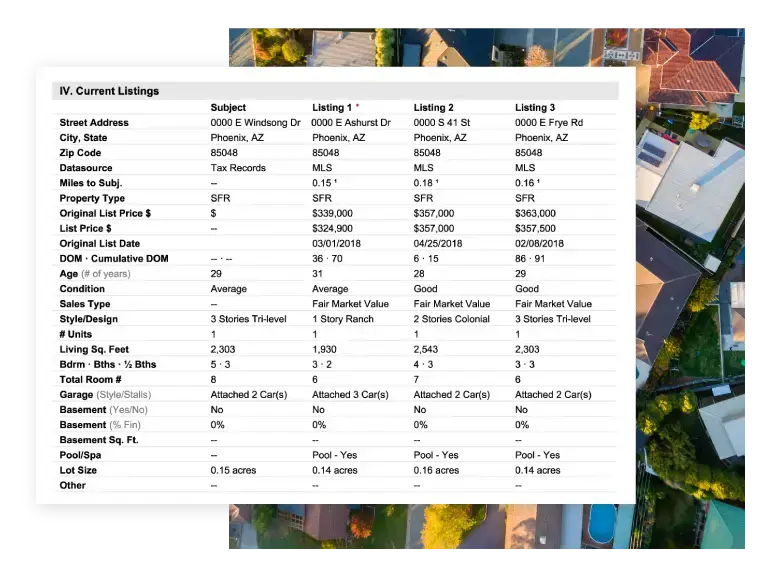This screenshot has height=577, width=769.
Task: Select the '6 · 15' DOM value
Action: (426, 259)
